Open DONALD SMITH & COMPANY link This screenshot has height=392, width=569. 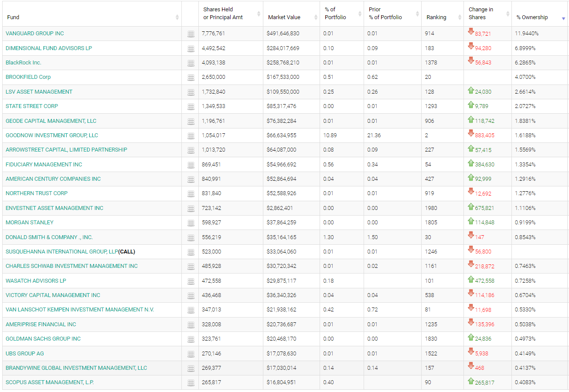(49, 237)
